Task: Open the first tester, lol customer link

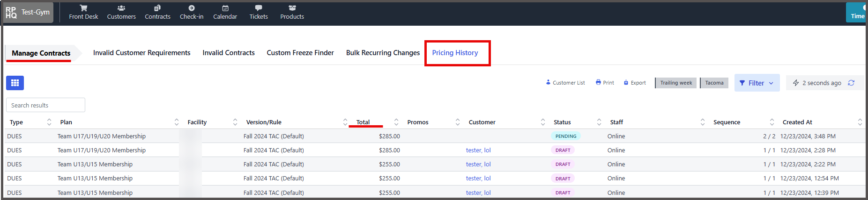Action: (x=478, y=150)
